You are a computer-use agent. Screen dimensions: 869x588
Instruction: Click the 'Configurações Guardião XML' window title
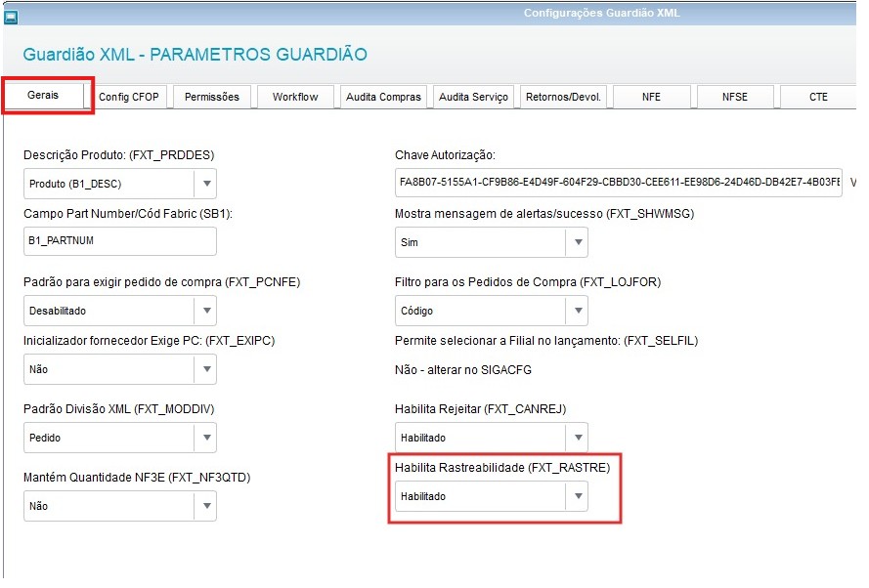[x=602, y=13]
